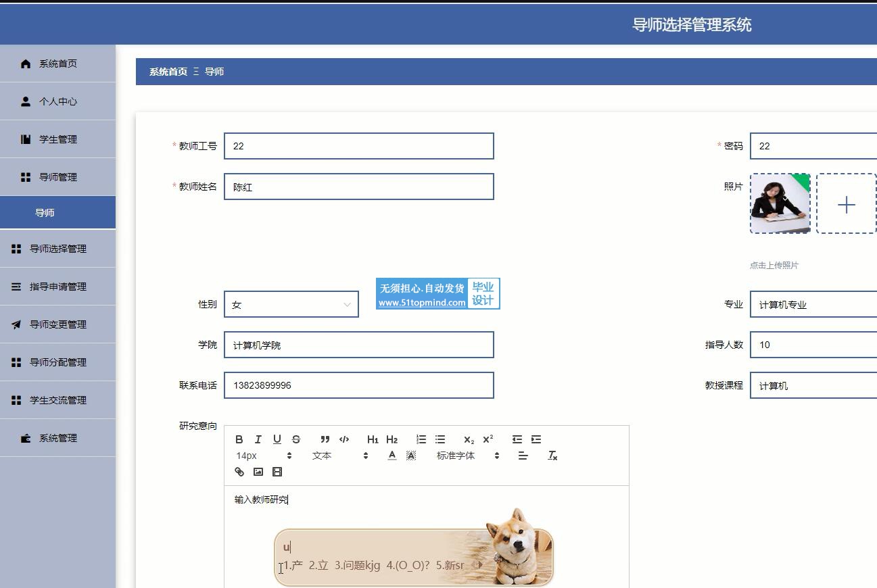Open the text color picker
877x588 pixels.
pyautogui.click(x=392, y=456)
